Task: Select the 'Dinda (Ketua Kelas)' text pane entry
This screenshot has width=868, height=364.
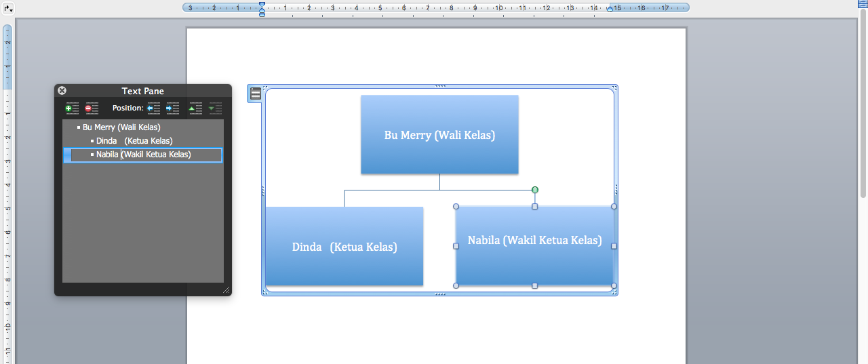Action: click(134, 141)
